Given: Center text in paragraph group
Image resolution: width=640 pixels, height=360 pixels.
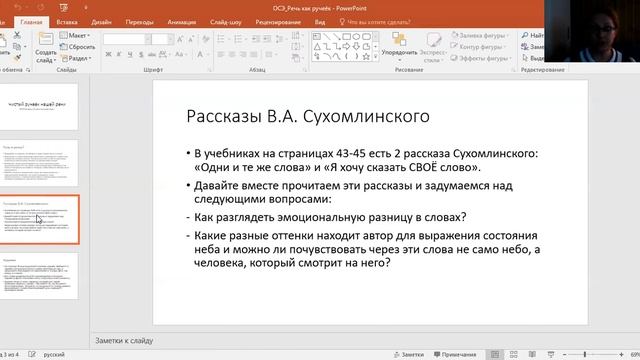Looking at the screenshot, I should 232,54.
